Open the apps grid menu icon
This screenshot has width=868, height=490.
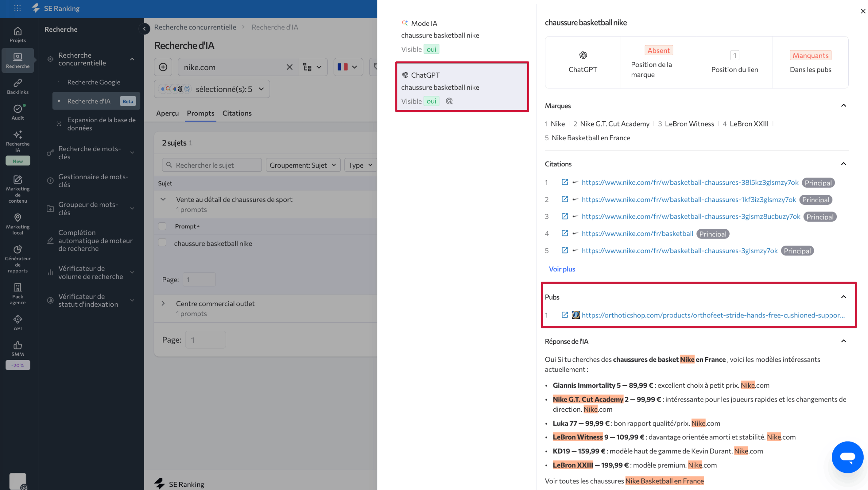tap(17, 8)
